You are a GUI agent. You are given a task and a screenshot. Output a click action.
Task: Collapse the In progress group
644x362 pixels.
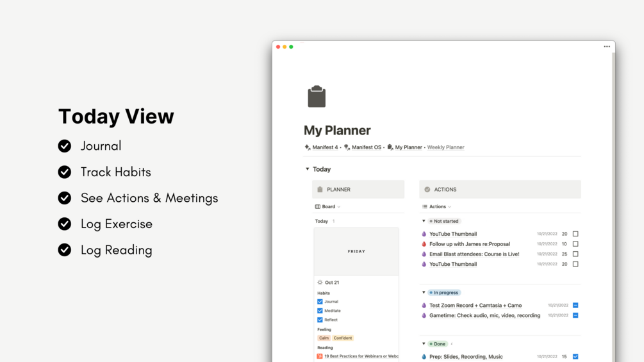(424, 293)
